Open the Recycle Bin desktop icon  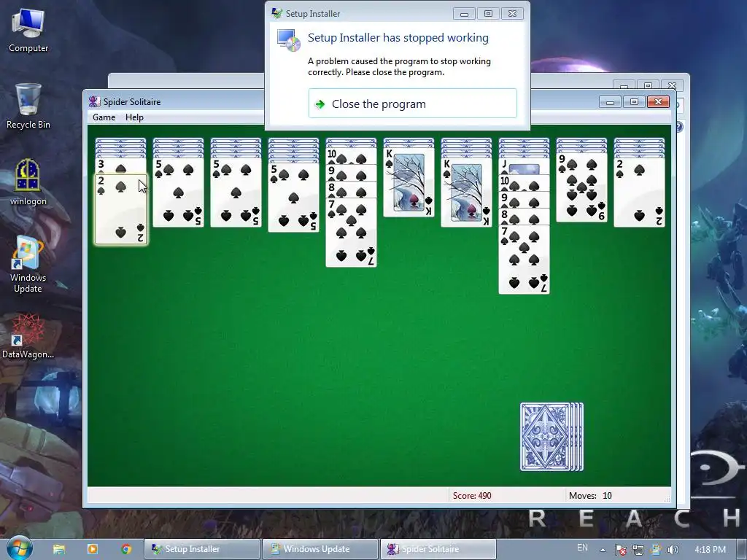pyautogui.click(x=28, y=106)
